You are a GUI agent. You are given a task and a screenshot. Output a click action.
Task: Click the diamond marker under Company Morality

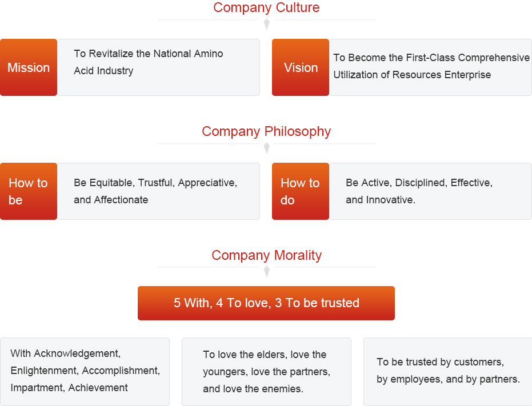(x=266, y=272)
